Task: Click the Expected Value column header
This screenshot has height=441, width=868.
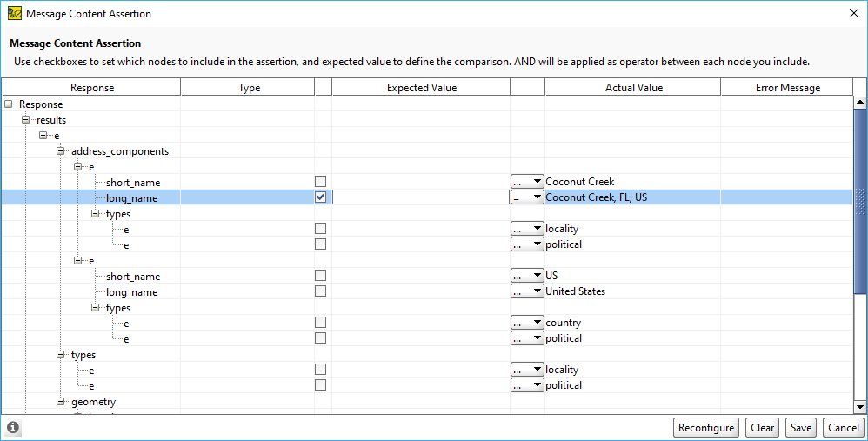Action: coord(421,88)
